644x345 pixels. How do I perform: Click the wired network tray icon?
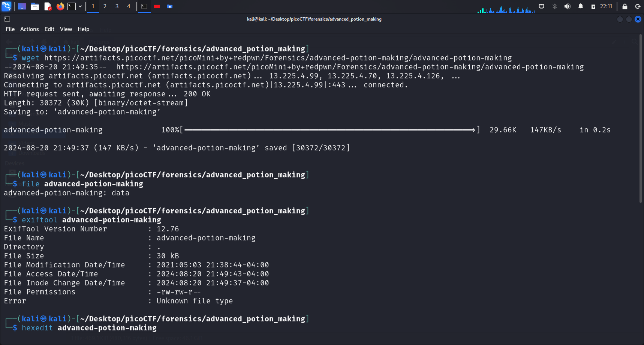click(541, 6)
